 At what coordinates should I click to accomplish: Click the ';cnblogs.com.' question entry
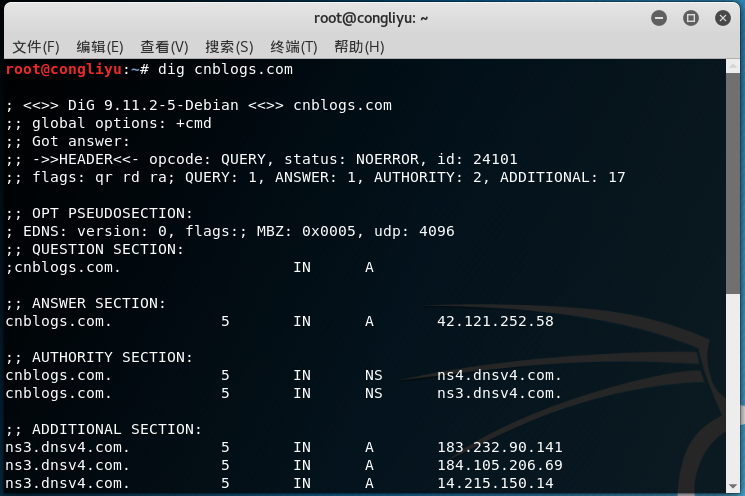(x=63, y=267)
